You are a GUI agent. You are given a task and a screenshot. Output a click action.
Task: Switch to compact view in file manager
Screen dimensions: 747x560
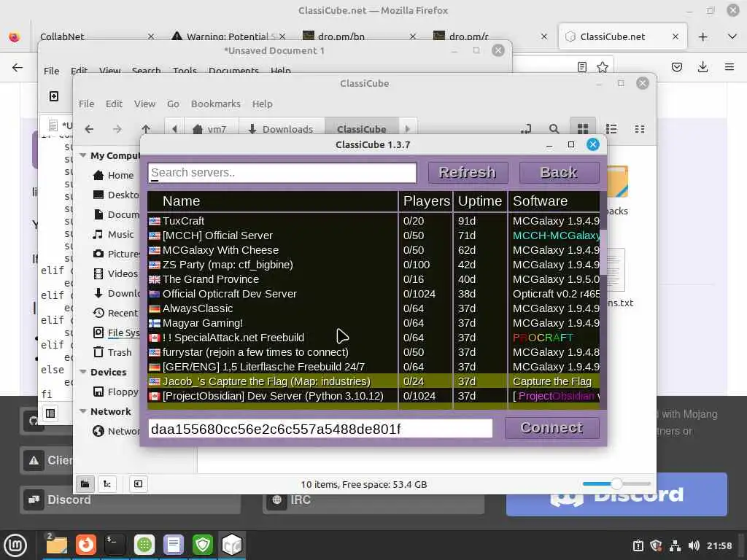coord(640,129)
